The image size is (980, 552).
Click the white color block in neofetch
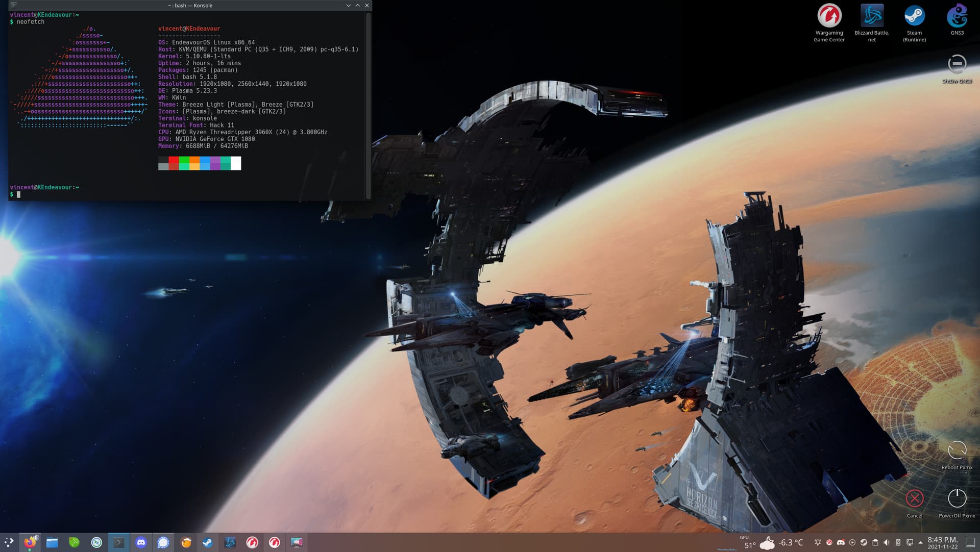236,163
